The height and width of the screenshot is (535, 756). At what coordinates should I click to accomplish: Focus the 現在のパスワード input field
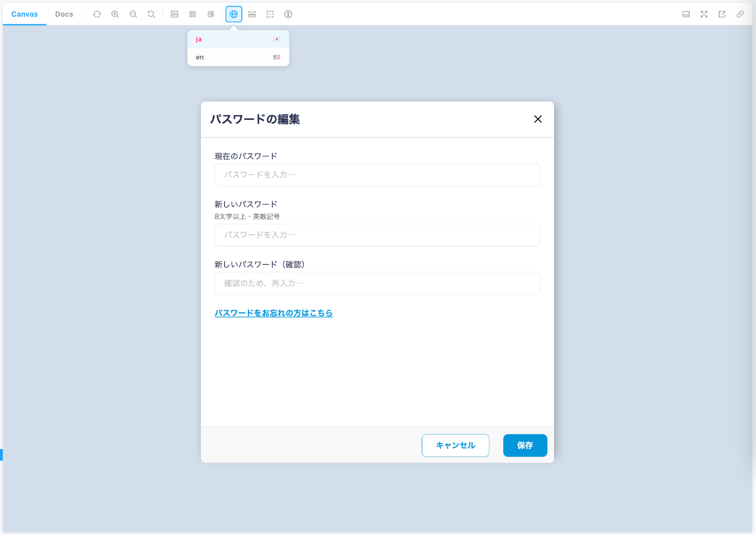coord(377,175)
